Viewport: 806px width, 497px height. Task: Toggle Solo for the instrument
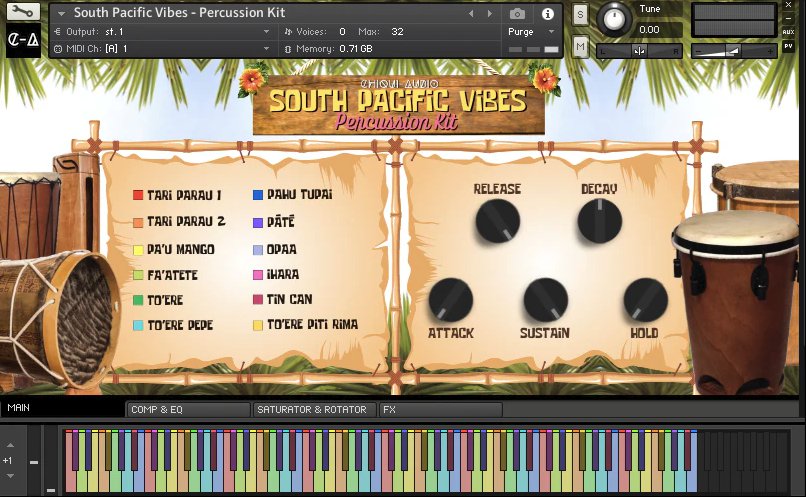(x=581, y=14)
